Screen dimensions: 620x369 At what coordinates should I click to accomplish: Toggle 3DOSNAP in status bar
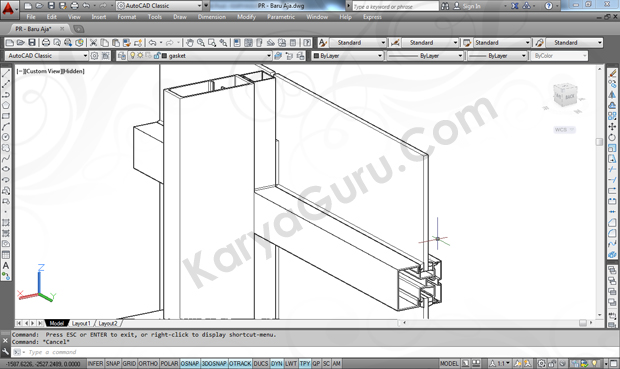point(214,363)
